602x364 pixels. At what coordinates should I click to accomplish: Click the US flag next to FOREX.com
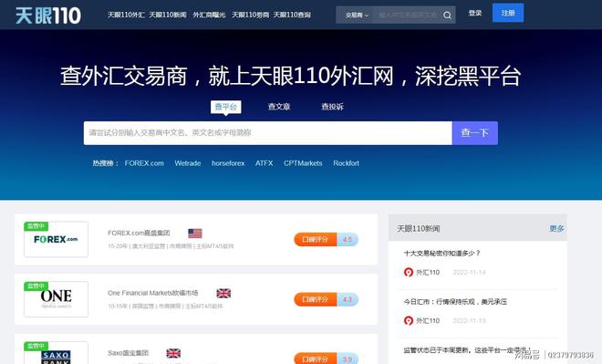195,233
